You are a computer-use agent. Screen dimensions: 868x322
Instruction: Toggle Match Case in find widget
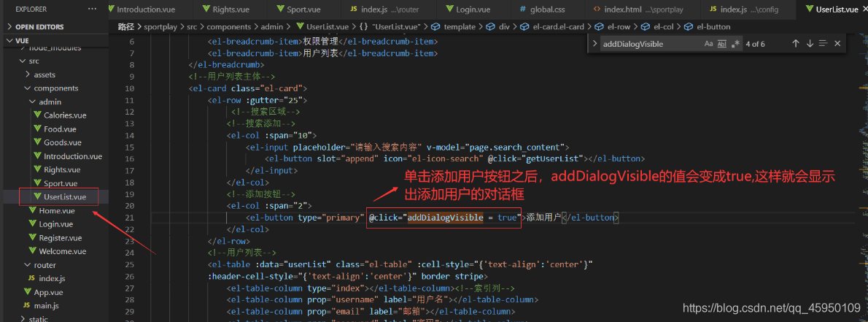(708, 44)
